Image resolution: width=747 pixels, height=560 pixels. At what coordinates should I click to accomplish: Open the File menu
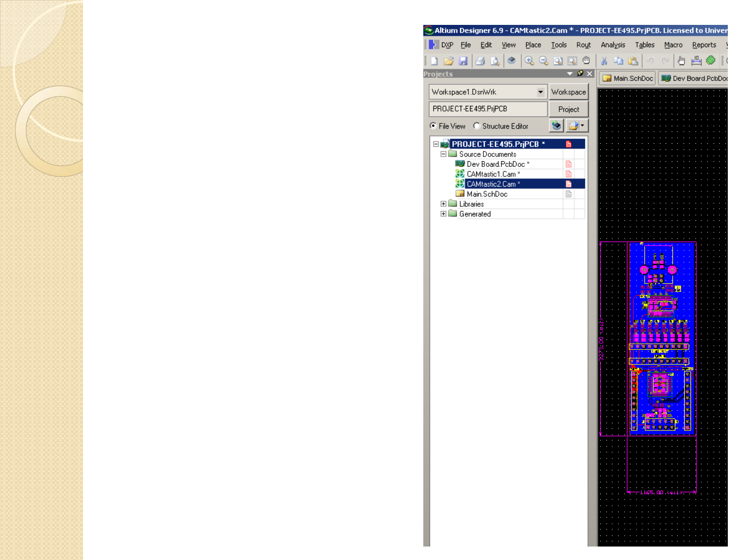click(x=466, y=45)
